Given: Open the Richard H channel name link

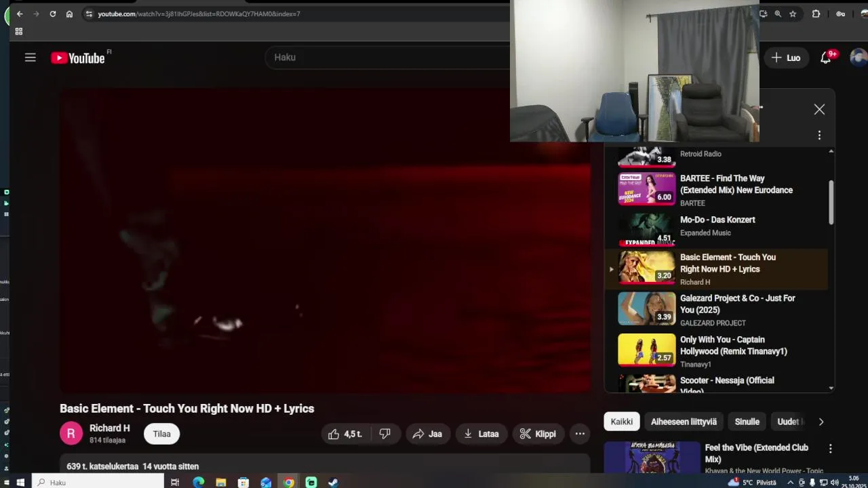Looking at the screenshot, I should [109, 428].
